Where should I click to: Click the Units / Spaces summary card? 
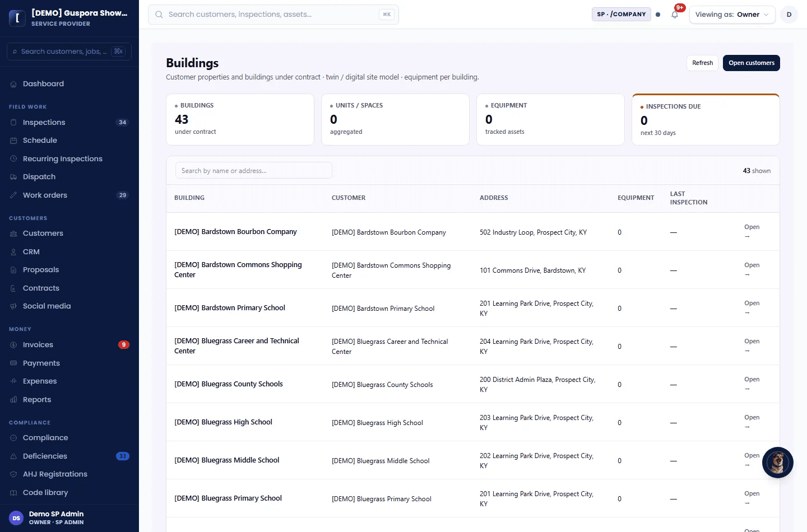click(395, 119)
